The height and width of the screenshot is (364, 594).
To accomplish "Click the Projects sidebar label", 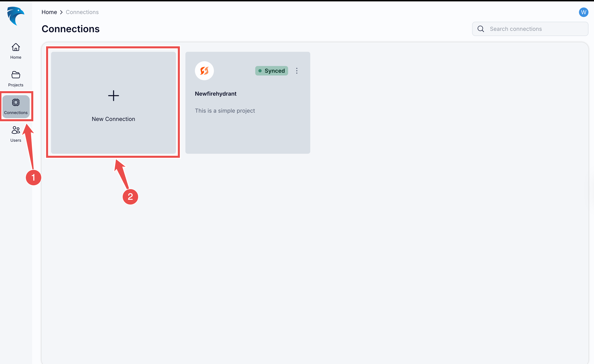I will (x=16, y=85).
